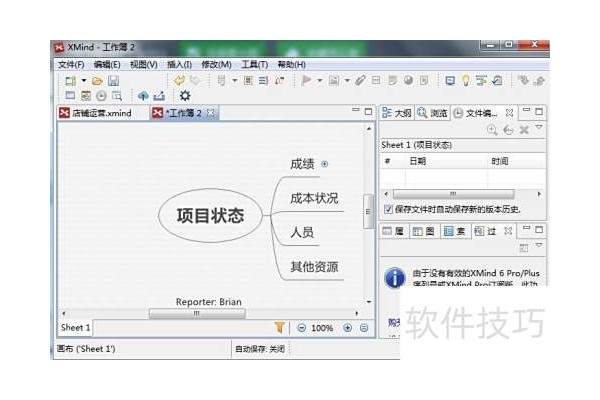Close the 文件编... panel tab
This screenshot has height=400, width=600.
[x=509, y=113]
